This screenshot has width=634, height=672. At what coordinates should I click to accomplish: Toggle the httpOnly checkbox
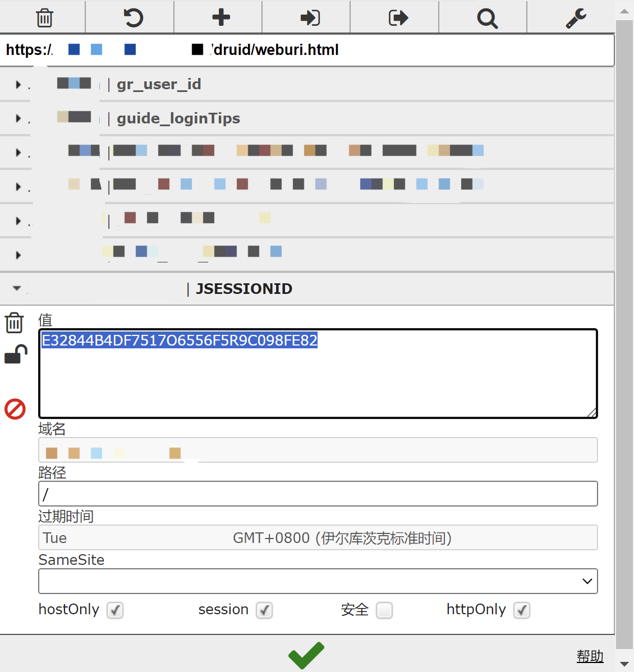(522, 610)
